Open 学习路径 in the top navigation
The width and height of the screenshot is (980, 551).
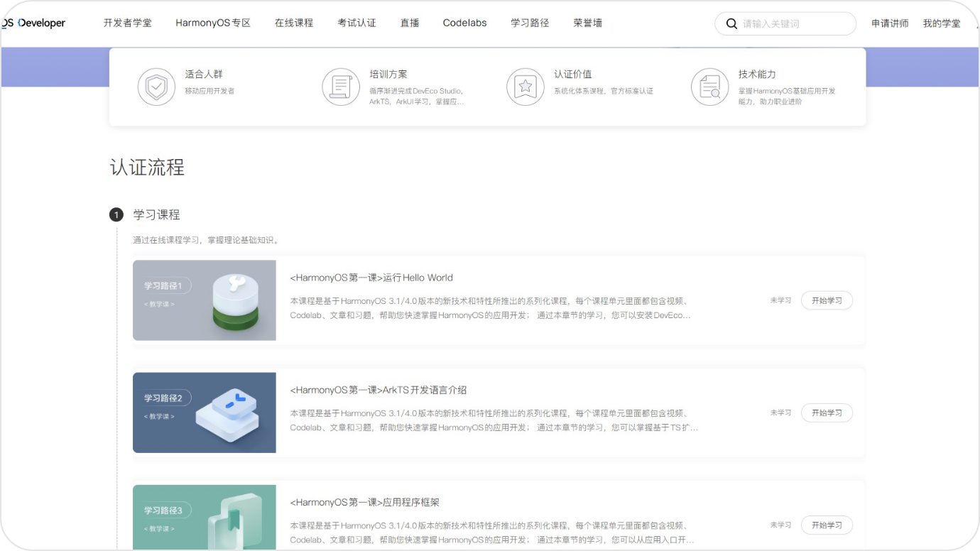click(530, 23)
